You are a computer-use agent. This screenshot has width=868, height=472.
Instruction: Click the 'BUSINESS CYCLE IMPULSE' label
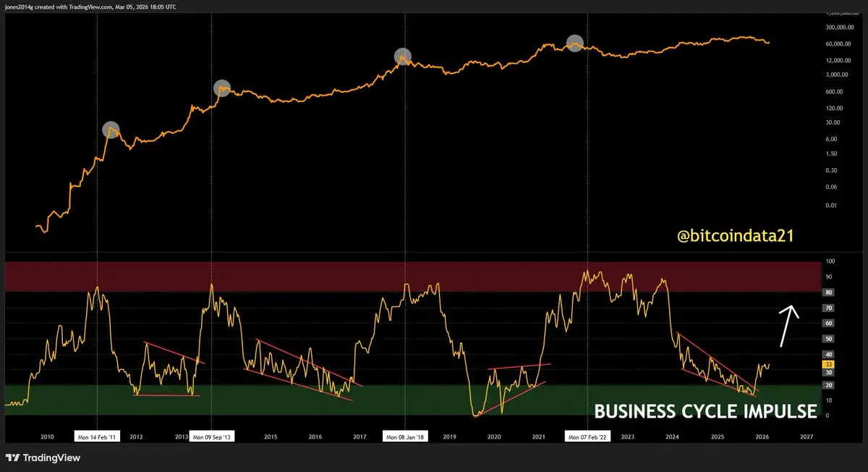pos(705,412)
